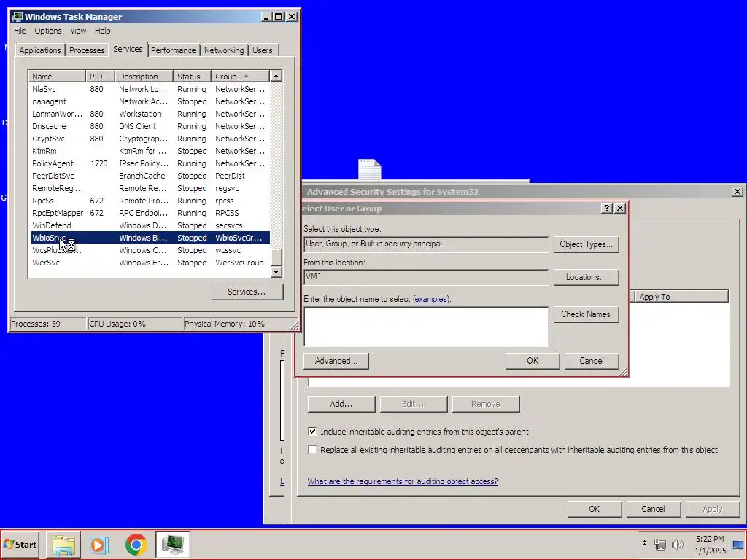Click the Object Types... button
Viewport: 747px width, 560px height.
coord(586,244)
